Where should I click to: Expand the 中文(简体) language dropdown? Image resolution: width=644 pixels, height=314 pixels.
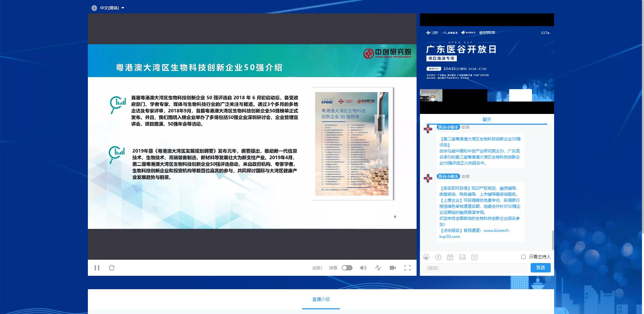[x=108, y=8]
